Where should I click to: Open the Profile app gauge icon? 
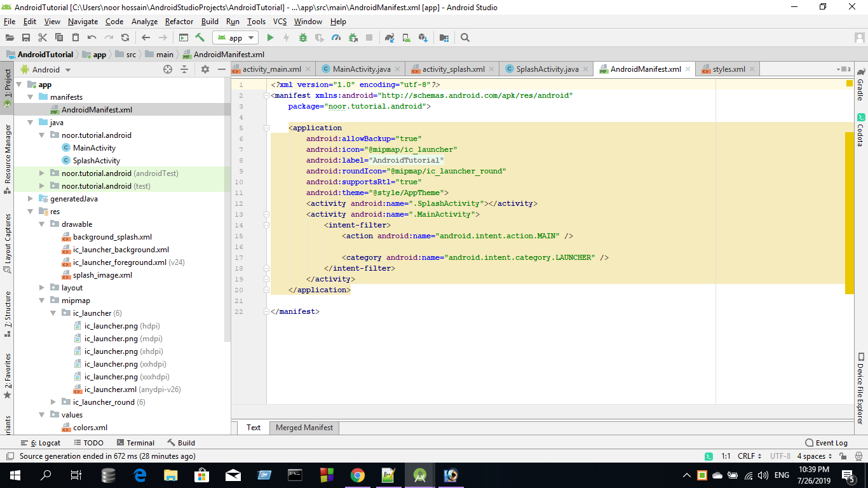click(x=336, y=37)
